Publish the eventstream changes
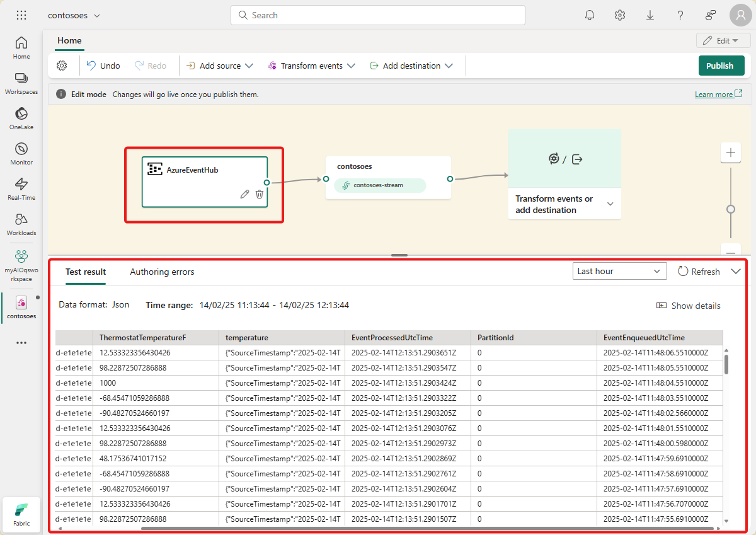The image size is (756, 535). pos(721,65)
